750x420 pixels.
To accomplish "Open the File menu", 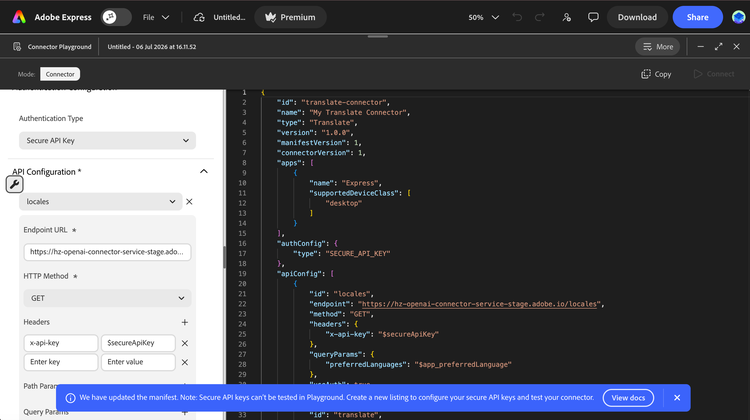I will (x=155, y=17).
